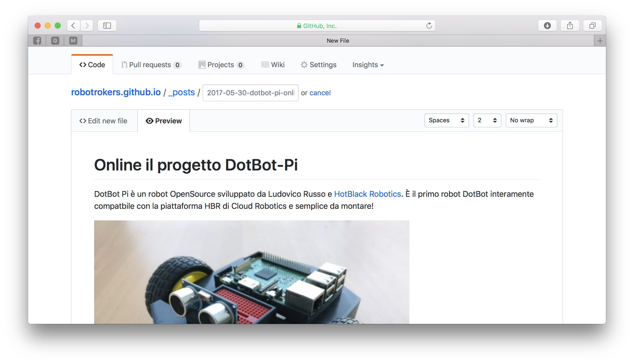Reload the page with the refresh icon
The image size is (634, 364).
(x=429, y=26)
